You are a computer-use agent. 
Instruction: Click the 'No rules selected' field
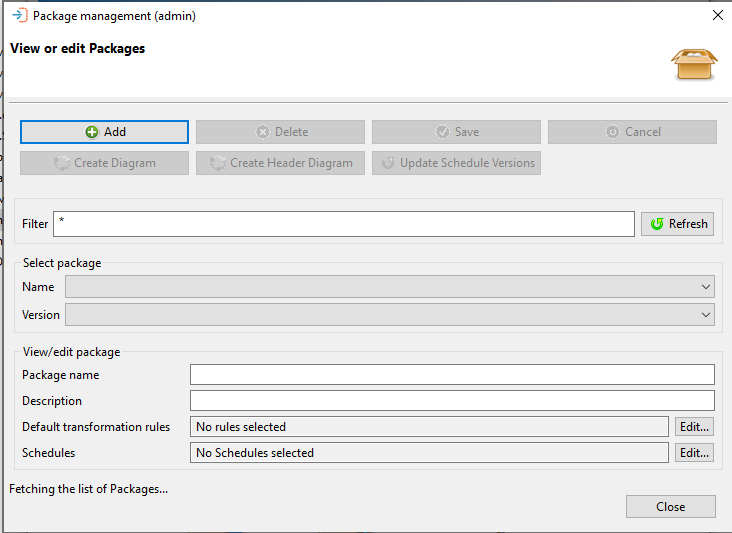point(429,427)
